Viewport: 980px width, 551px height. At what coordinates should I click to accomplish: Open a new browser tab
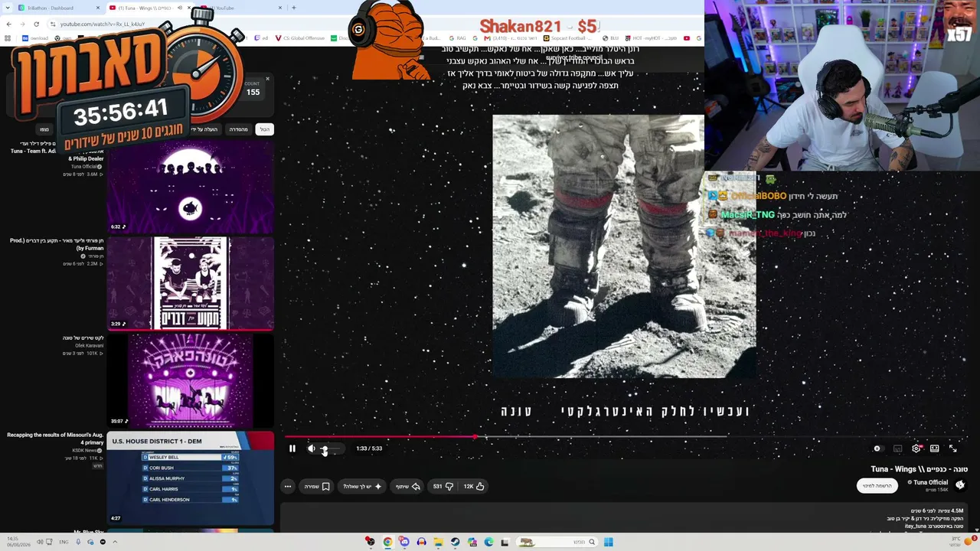pyautogui.click(x=293, y=8)
